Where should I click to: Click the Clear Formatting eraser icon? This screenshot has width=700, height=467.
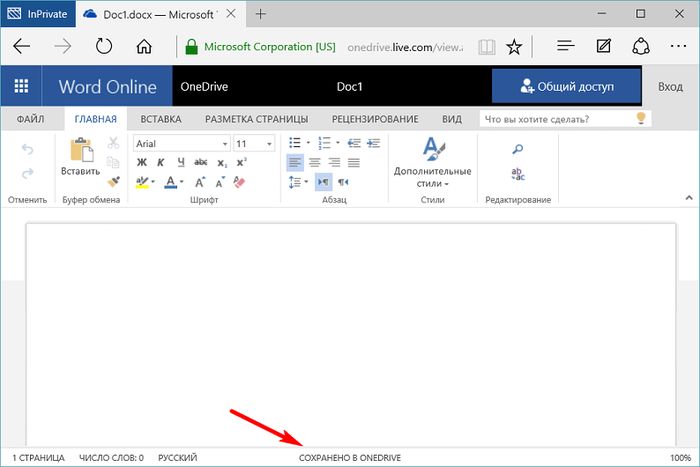[x=238, y=182]
